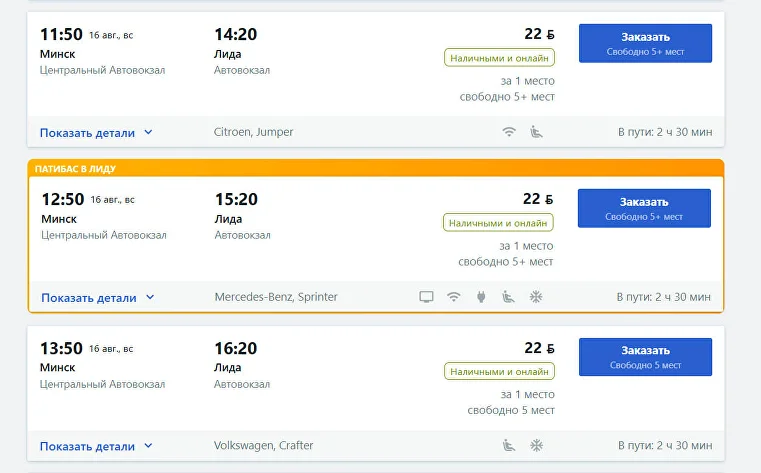Click air conditioning snowflake on Sprinter trip
Viewport: 761px width, 473px height.
(536, 297)
